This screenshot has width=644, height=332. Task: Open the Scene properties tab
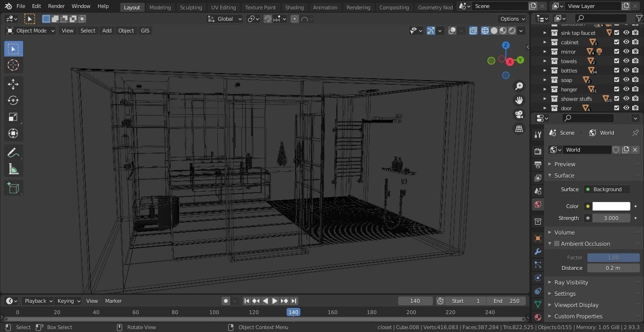click(537, 191)
